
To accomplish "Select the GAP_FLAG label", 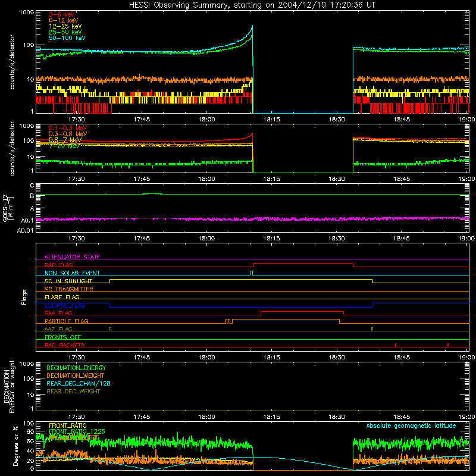I will click(58, 265).
